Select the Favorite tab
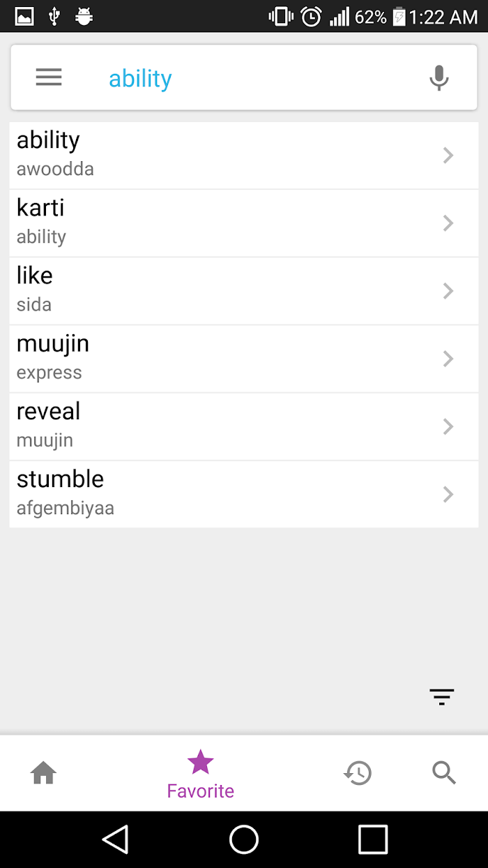 click(201, 775)
